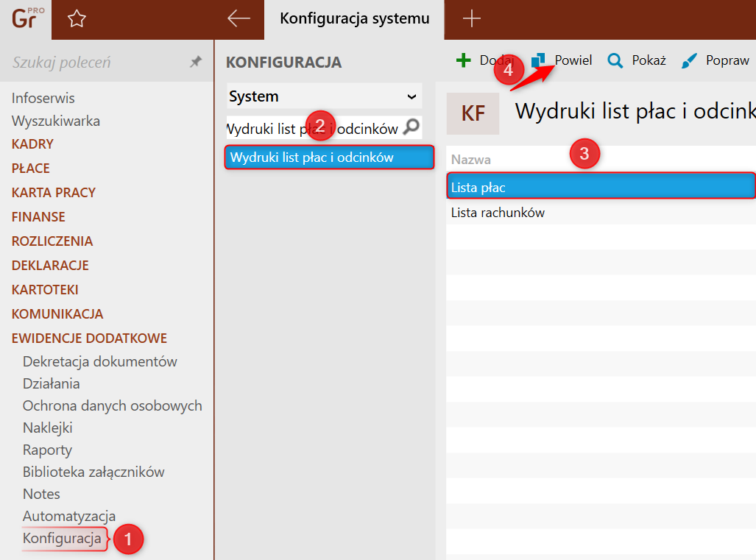Expand the PŁACE menu section
The height and width of the screenshot is (560, 756).
(x=30, y=169)
